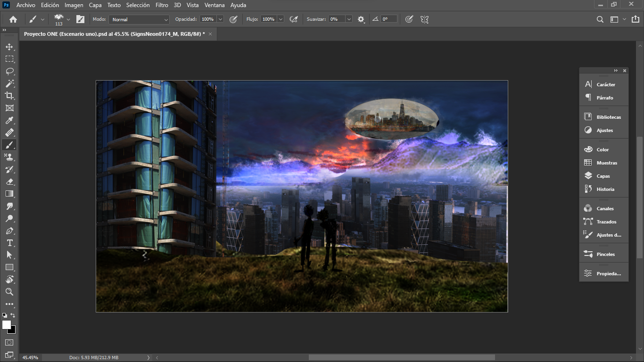Select the Move tool

[9, 47]
